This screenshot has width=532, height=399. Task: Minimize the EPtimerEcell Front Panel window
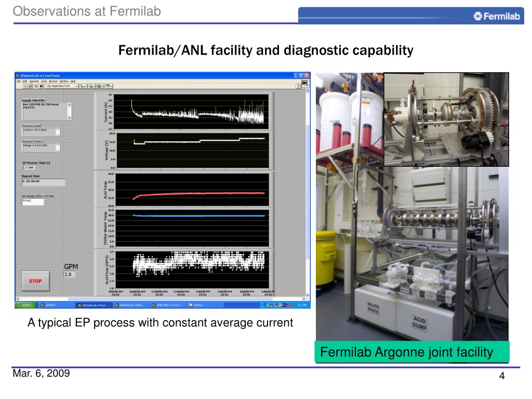(296, 76)
